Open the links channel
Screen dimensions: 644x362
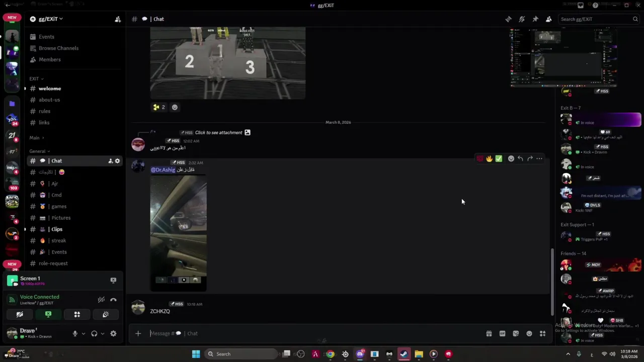click(44, 123)
